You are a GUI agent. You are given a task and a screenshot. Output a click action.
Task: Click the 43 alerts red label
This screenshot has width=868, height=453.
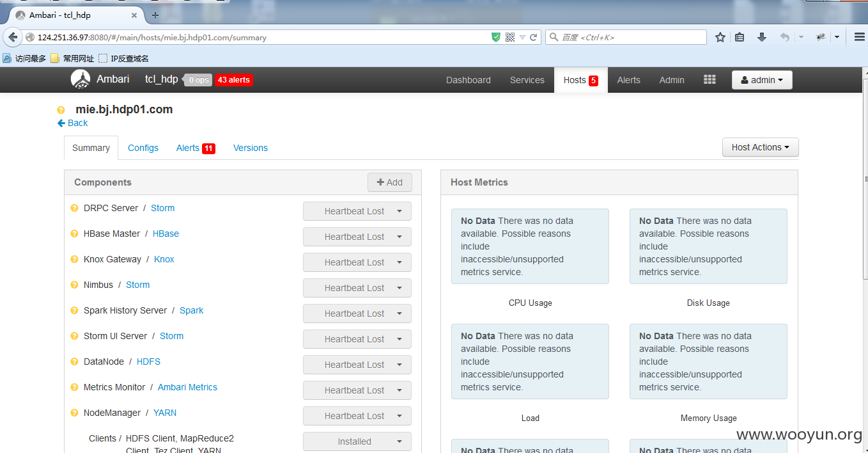(x=233, y=80)
